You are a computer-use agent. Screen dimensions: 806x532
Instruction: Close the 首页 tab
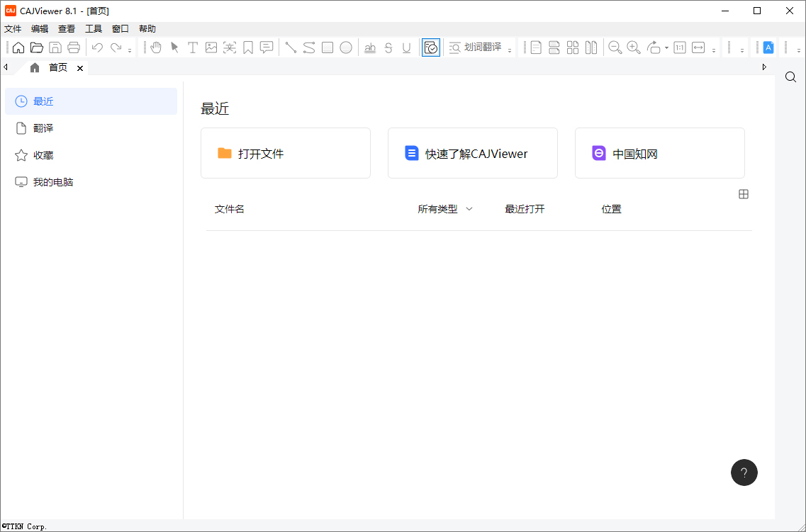(x=80, y=68)
